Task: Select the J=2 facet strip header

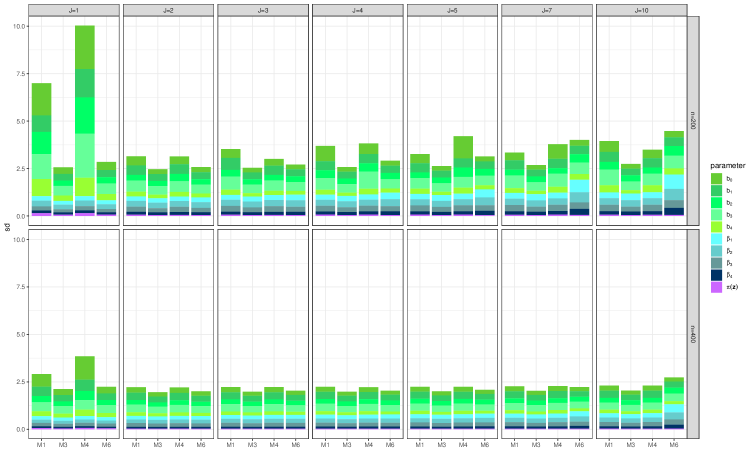Action: click(x=168, y=11)
